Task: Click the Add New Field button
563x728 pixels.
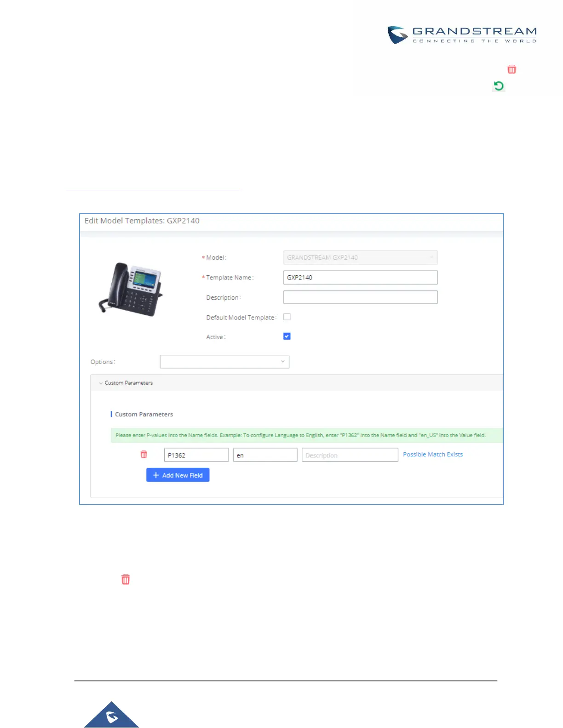Action: coord(178,475)
